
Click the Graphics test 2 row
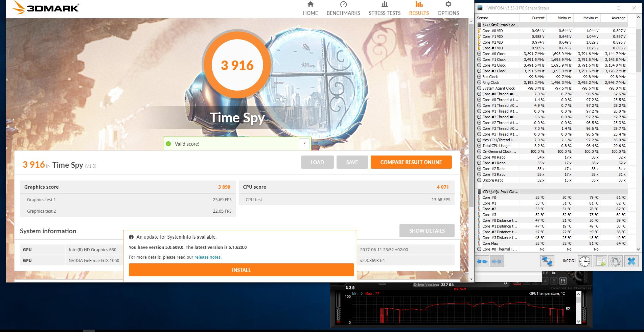coord(128,211)
